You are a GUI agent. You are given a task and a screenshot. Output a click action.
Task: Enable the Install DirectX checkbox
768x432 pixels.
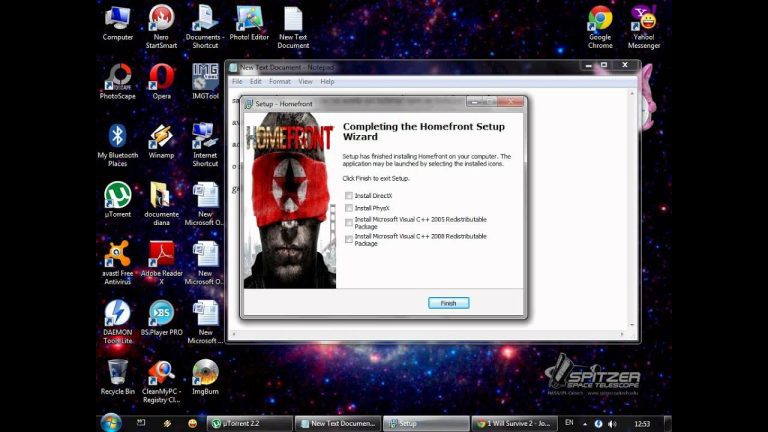coord(349,195)
